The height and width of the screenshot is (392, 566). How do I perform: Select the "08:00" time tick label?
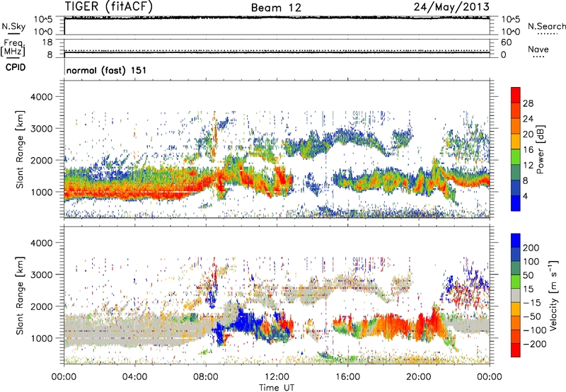(206, 377)
